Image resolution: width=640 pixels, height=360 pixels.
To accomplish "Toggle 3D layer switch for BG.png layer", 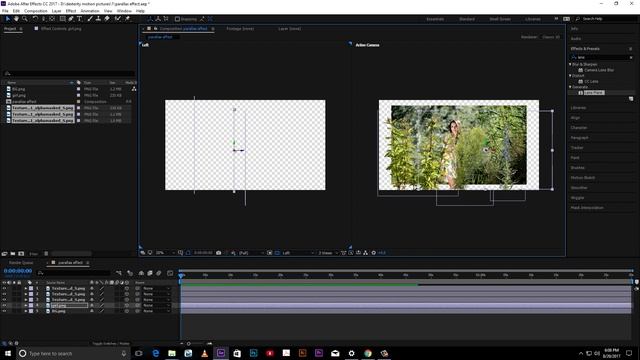I will tap(127, 311).
